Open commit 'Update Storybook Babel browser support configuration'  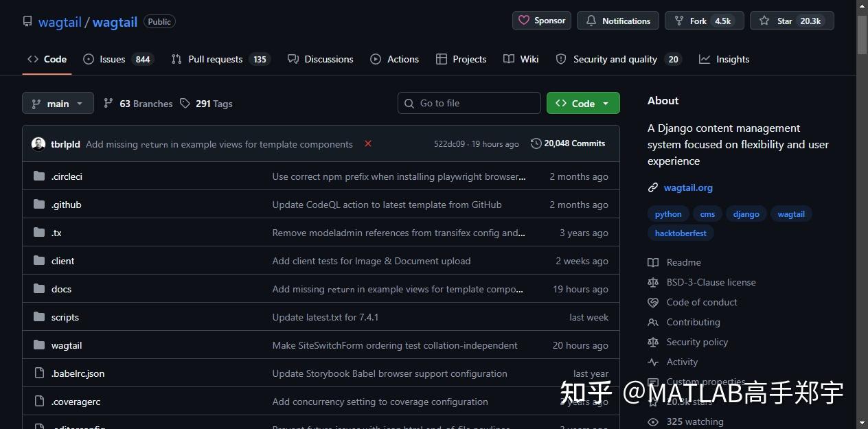tap(390, 373)
